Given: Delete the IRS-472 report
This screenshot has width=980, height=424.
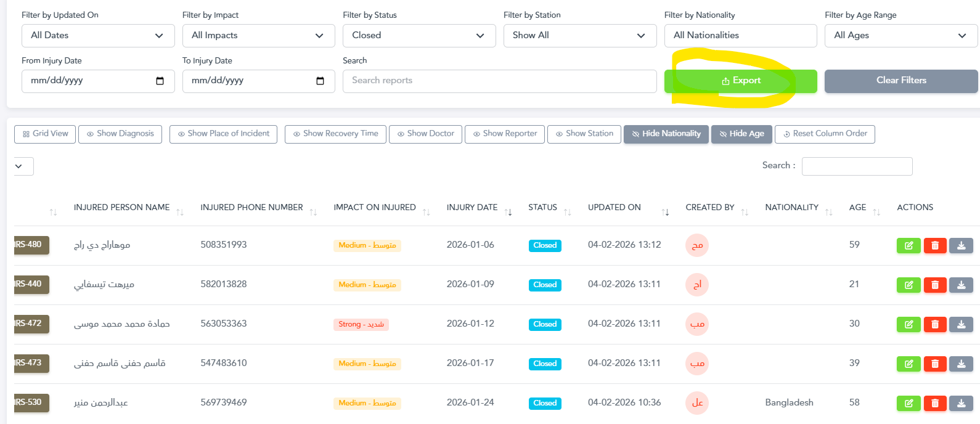Looking at the screenshot, I should pyautogui.click(x=935, y=324).
